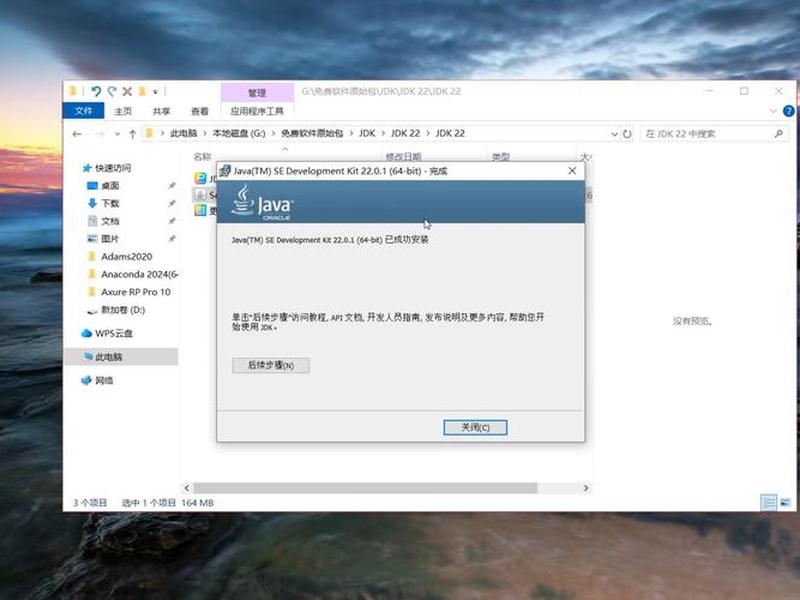Click the horizontal scrollbar thumb in file list
The height and width of the screenshot is (600, 800).
(365, 488)
